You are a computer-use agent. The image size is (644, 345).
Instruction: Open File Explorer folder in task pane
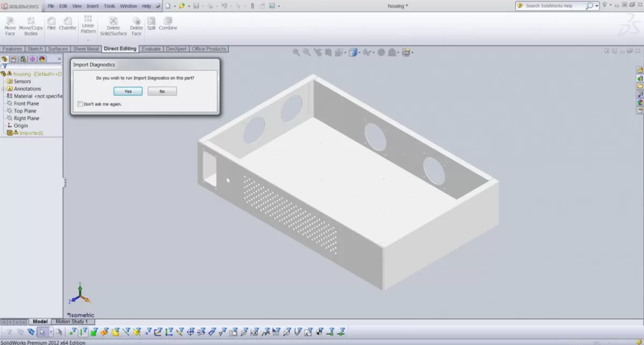point(640,86)
